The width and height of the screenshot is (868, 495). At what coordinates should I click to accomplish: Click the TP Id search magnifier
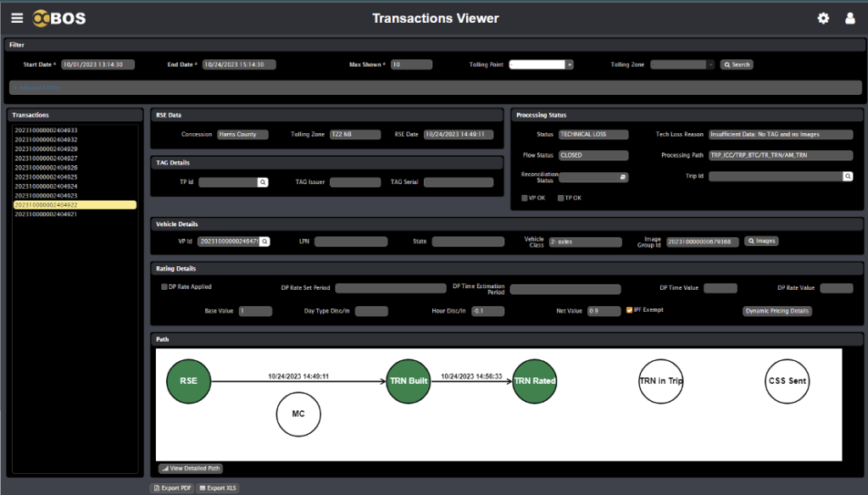[x=263, y=182]
